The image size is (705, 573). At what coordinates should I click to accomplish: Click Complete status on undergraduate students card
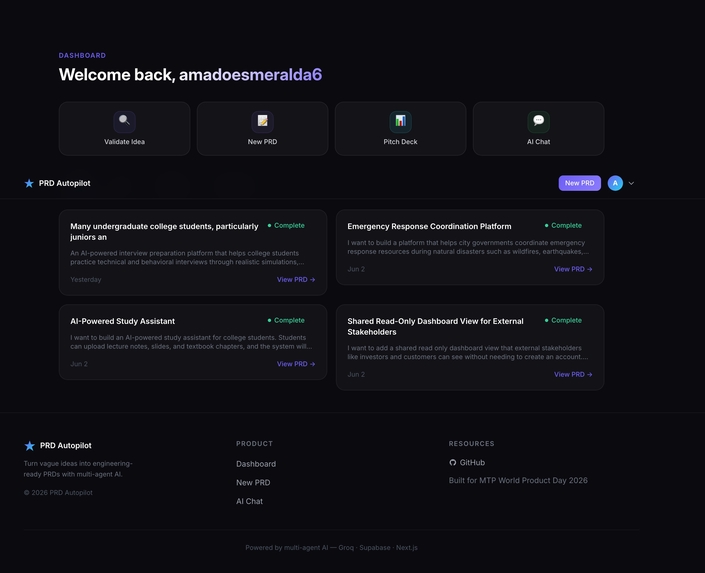pyautogui.click(x=286, y=225)
